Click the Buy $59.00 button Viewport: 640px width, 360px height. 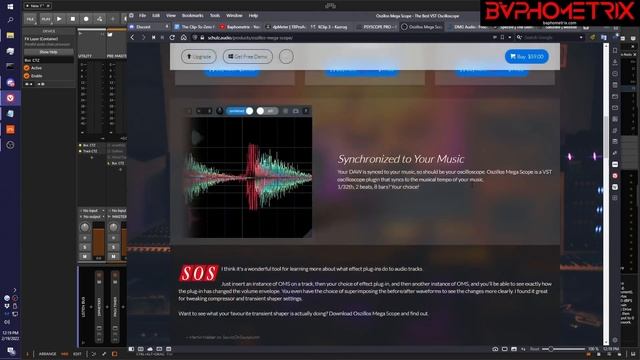coord(527,57)
